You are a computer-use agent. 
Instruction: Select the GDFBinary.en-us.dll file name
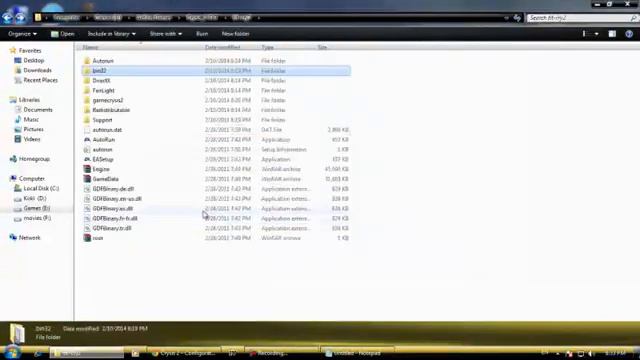pos(117,199)
